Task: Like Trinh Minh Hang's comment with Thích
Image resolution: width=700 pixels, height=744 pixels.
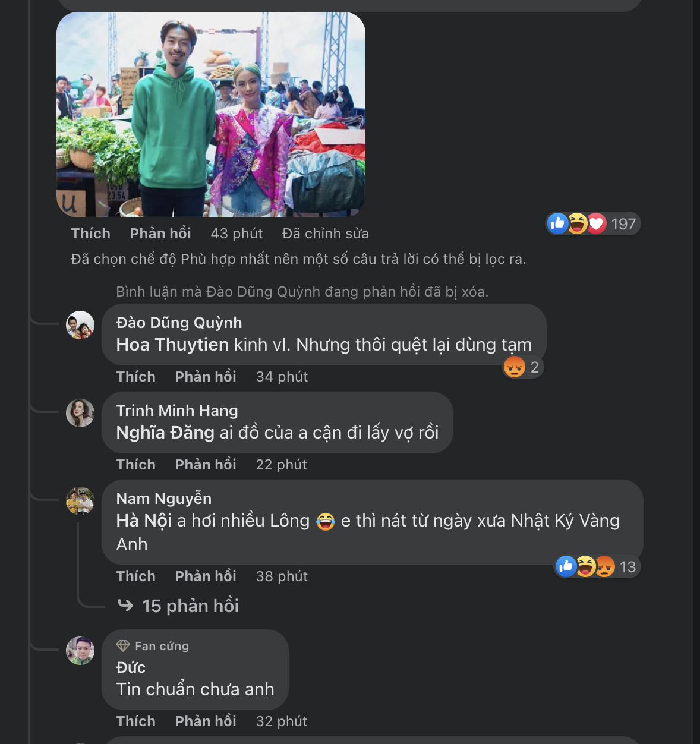Action: click(135, 465)
